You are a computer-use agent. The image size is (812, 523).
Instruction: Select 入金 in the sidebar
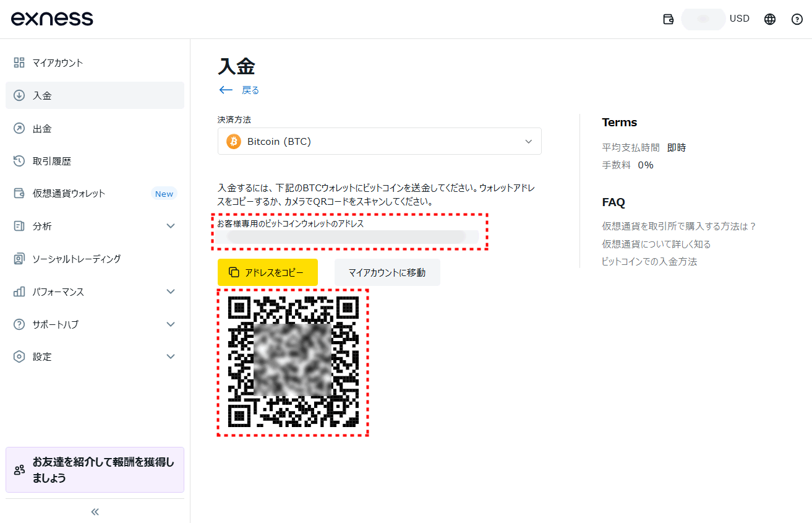point(95,95)
